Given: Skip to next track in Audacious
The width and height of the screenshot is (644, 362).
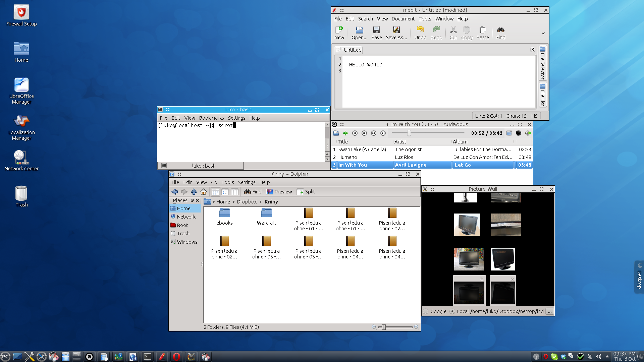Looking at the screenshot, I should point(383,133).
